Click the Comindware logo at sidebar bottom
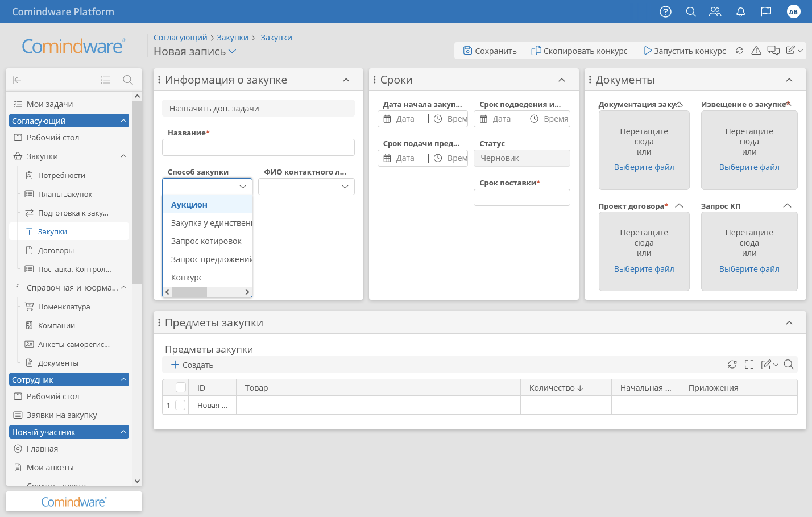 [x=73, y=502]
